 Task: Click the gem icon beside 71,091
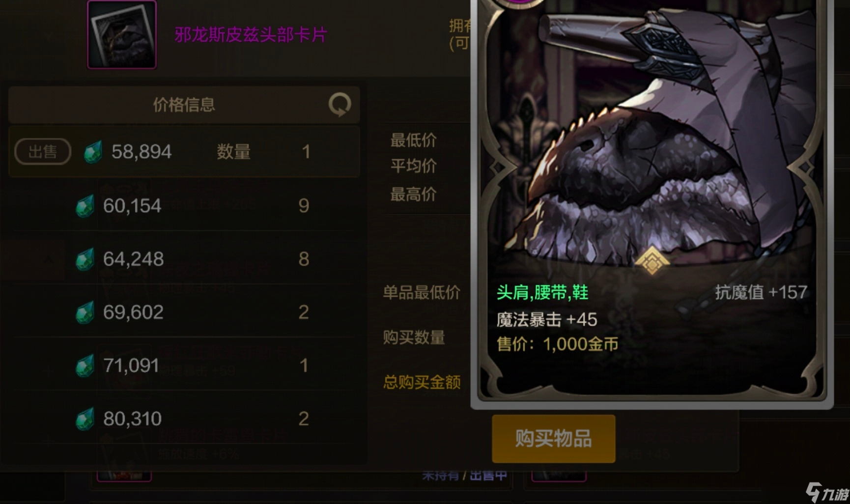point(85,365)
